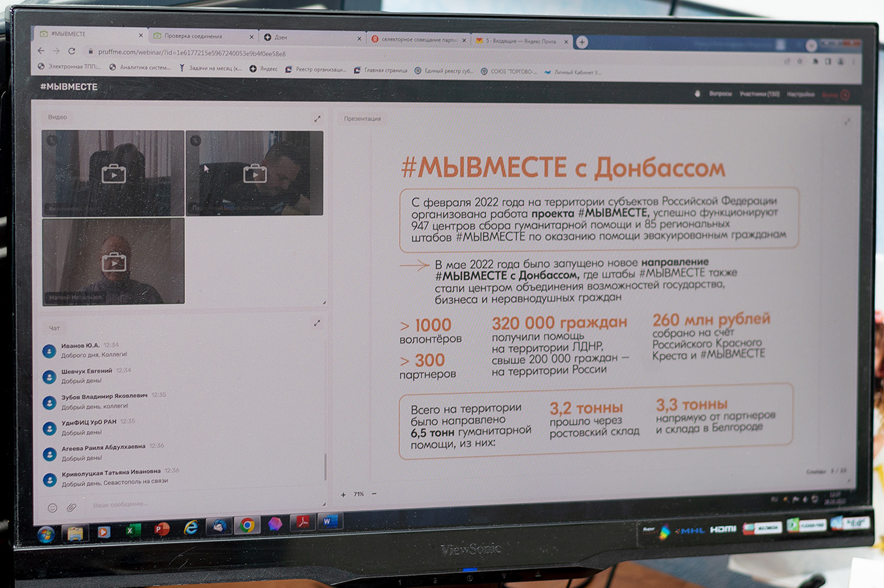
Task: Open the Аналитика систем bookmark
Action: pyautogui.click(x=140, y=67)
